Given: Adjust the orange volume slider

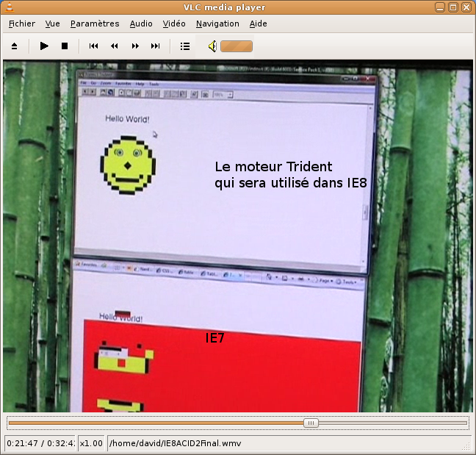Looking at the screenshot, I should click(237, 46).
